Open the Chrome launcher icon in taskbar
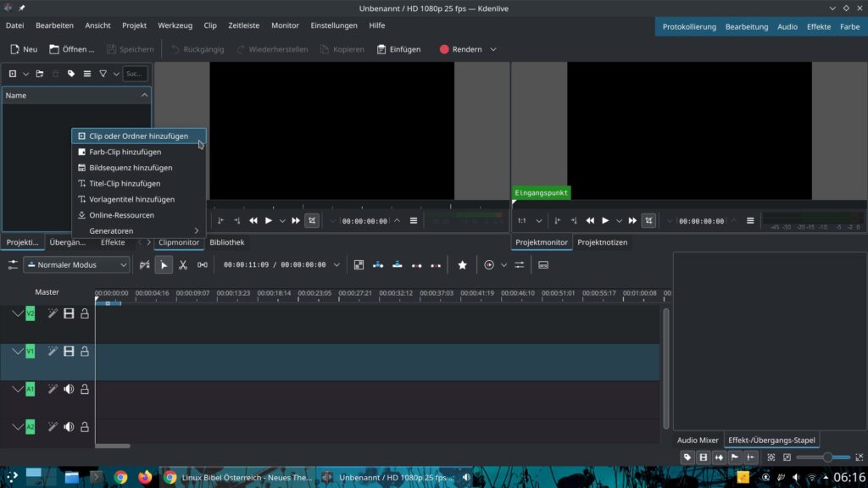 click(x=120, y=477)
